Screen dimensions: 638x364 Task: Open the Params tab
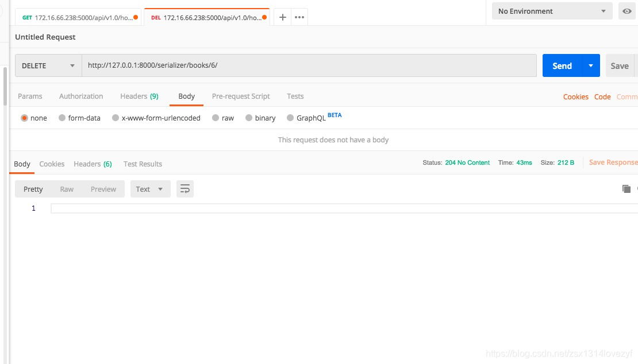click(x=30, y=96)
